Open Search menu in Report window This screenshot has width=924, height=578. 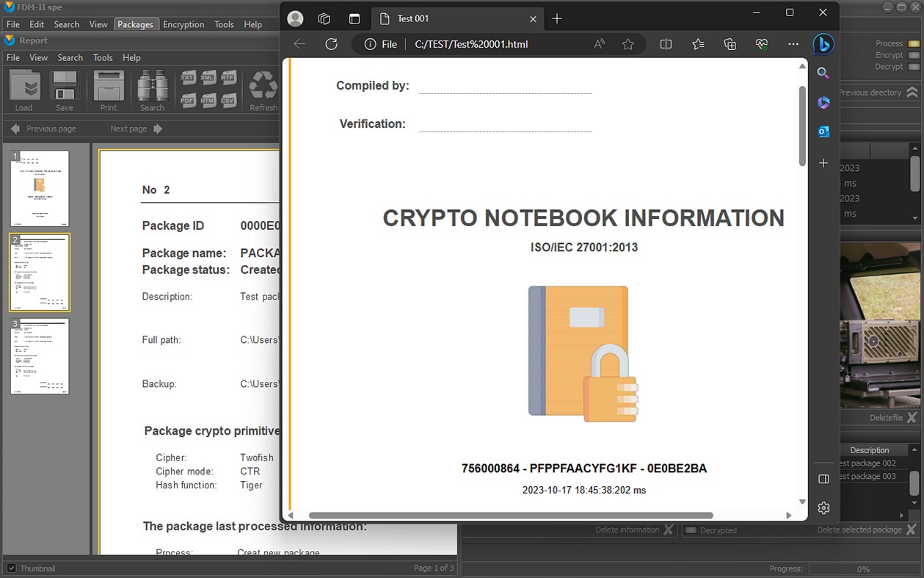tap(70, 57)
